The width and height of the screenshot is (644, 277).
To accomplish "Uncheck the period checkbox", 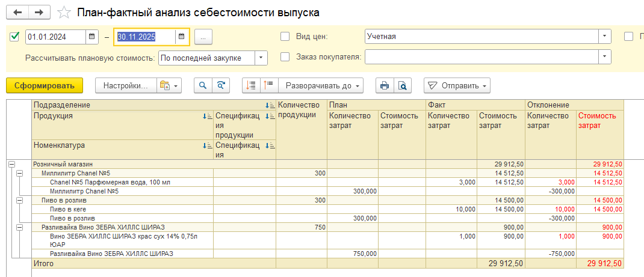I will tap(15, 37).
